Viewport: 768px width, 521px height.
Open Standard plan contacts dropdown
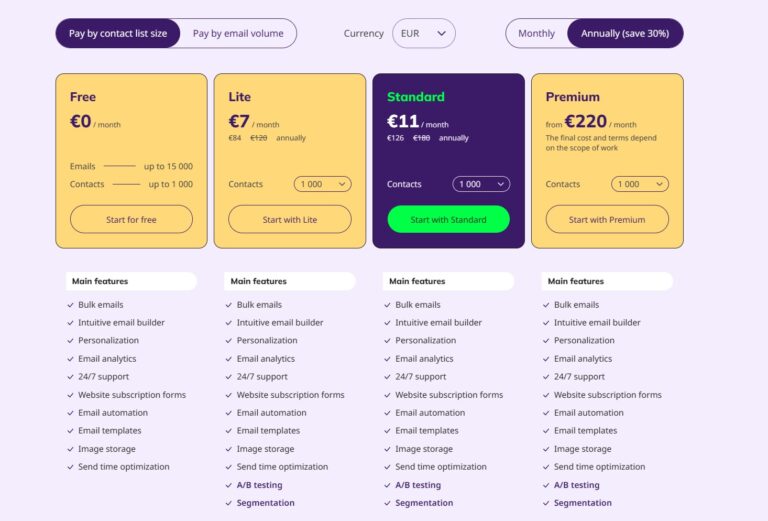(481, 184)
